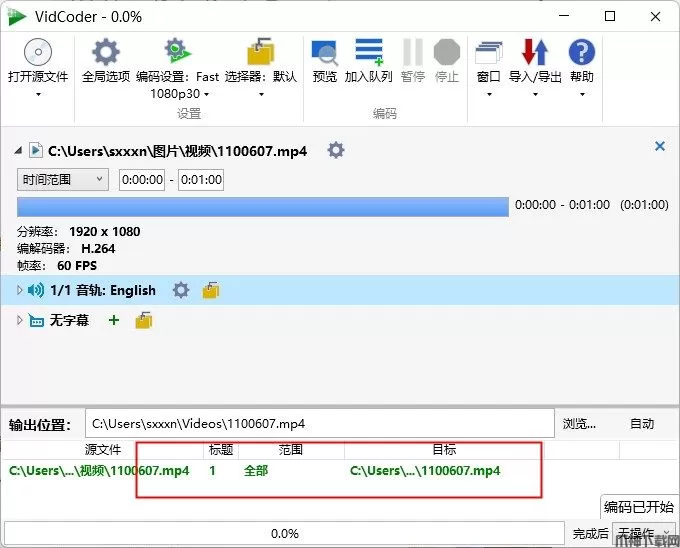680x548 pixels.
Task: Collapse the source file section triangle
Action: pyautogui.click(x=18, y=151)
